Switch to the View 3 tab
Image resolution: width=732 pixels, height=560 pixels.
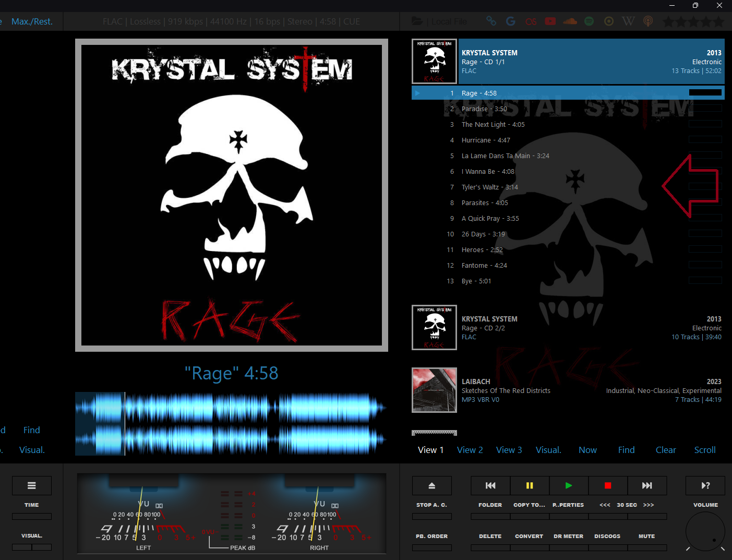(x=509, y=450)
